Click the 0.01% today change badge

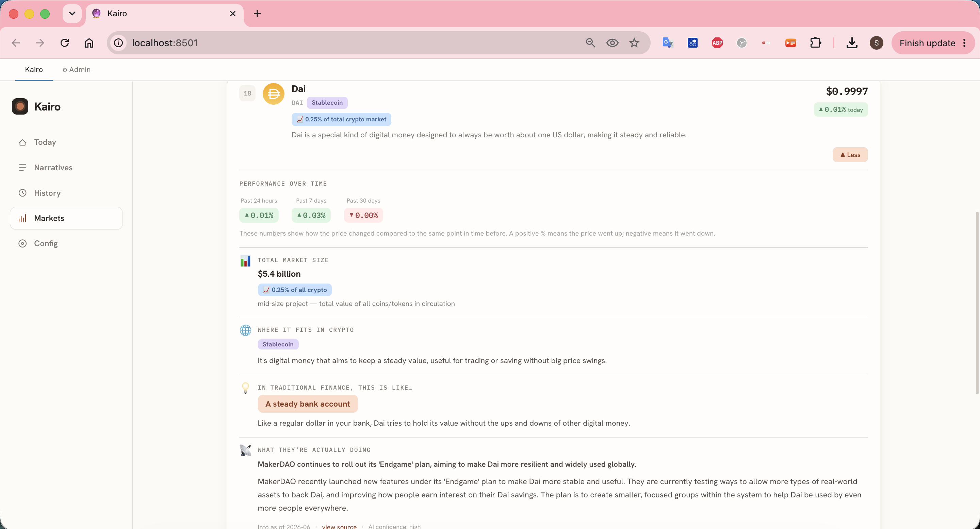841,110
